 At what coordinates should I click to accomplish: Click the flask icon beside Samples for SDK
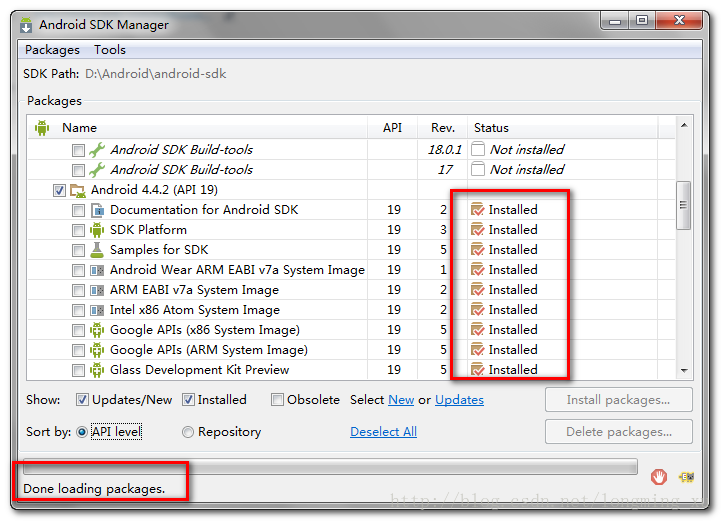[97, 250]
